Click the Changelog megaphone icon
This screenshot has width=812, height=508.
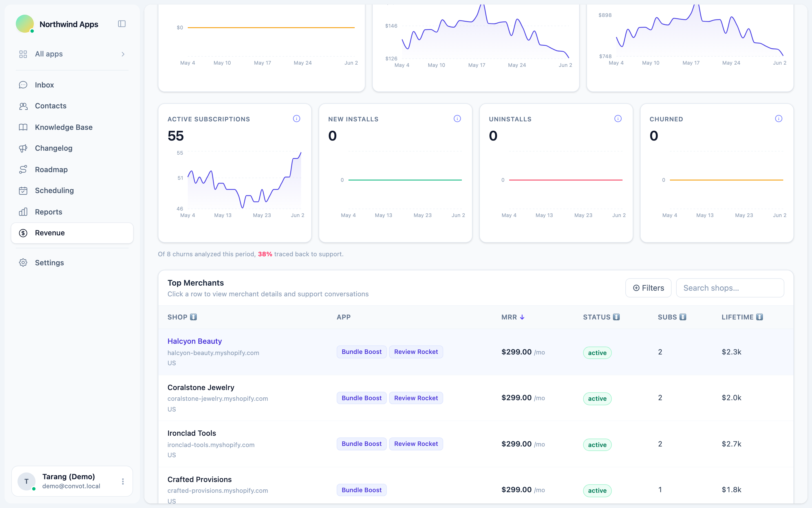[23, 148]
